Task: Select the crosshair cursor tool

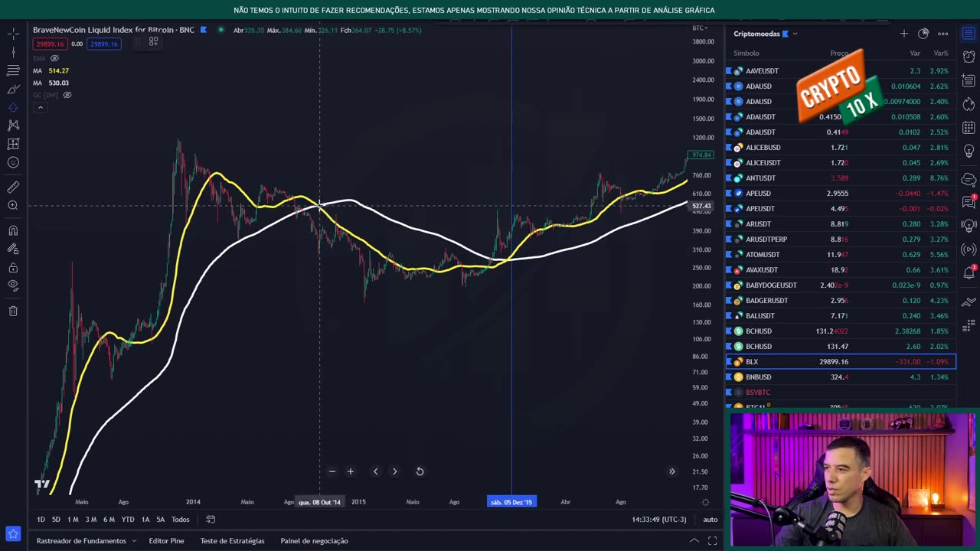Action: (x=13, y=34)
